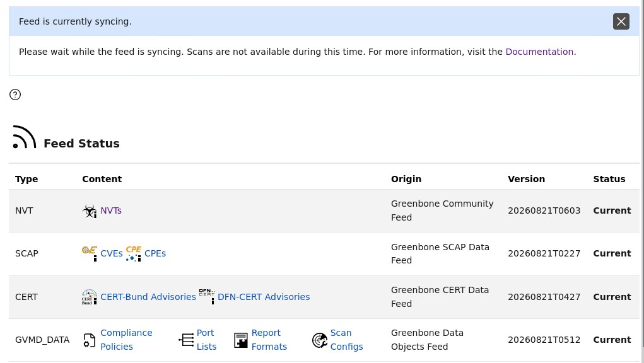This screenshot has height=363, width=644.
Task: Select the GVMD_DATA type cell
Action: point(42,340)
